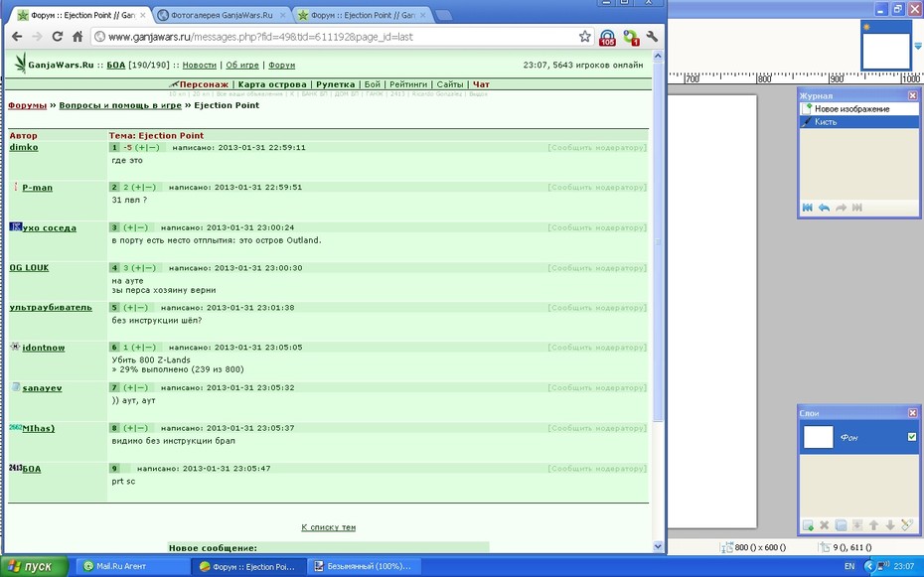
Task: Click page scrollbar down arrow
Action: [x=659, y=546]
